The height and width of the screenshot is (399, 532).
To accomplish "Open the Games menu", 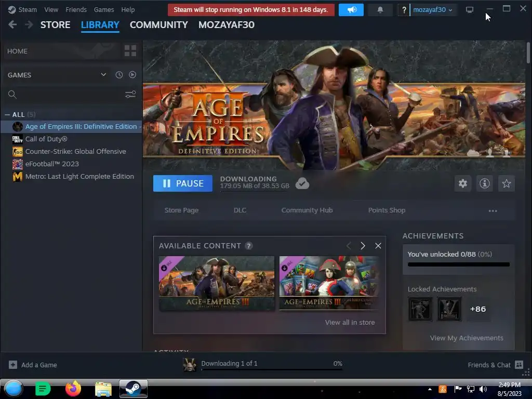I will pyautogui.click(x=104, y=10).
